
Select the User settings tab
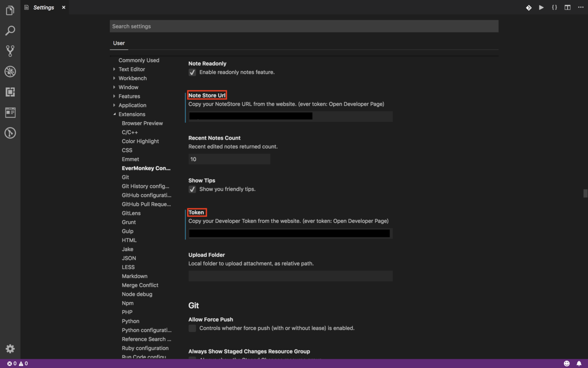pos(119,43)
